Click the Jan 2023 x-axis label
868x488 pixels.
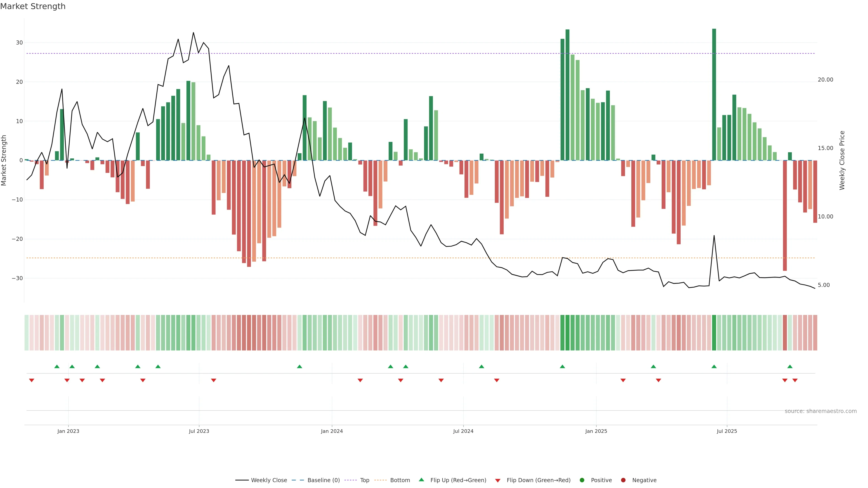pyautogui.click(x=68, y=431)
